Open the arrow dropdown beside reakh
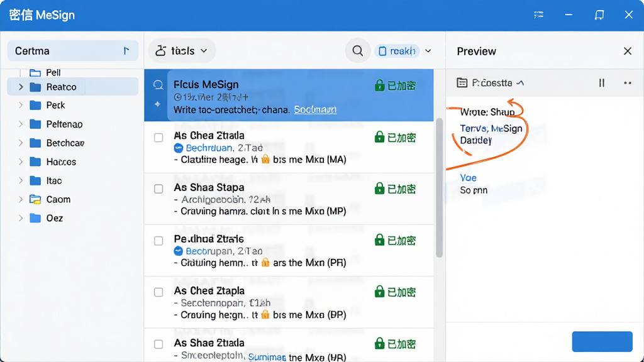Screen dimensions: 644x362 click(428, 51)
